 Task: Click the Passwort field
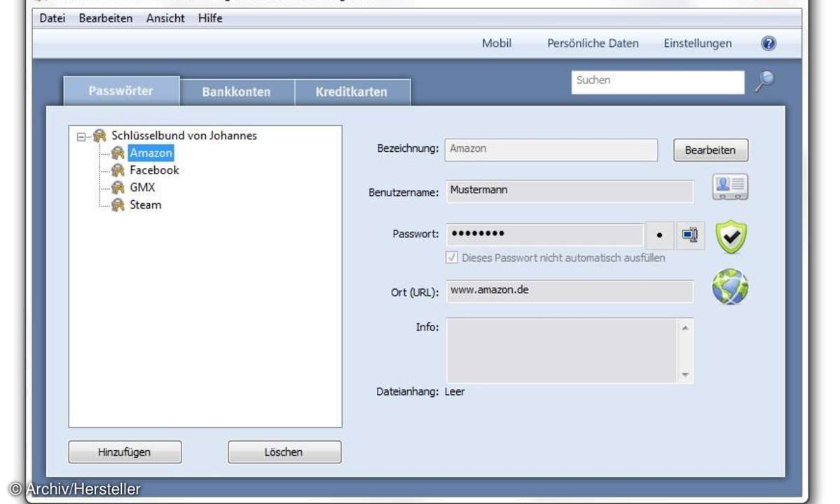click(x=544, y=234)
